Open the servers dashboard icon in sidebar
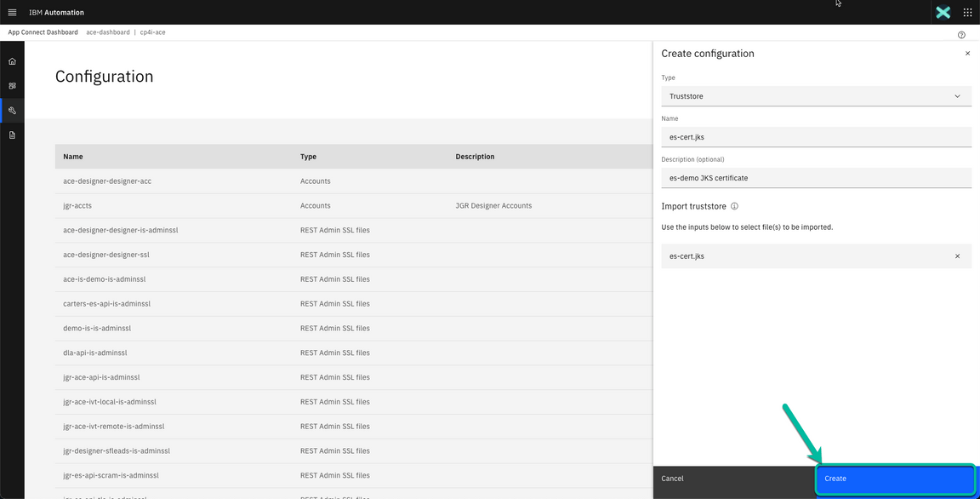 12,85
